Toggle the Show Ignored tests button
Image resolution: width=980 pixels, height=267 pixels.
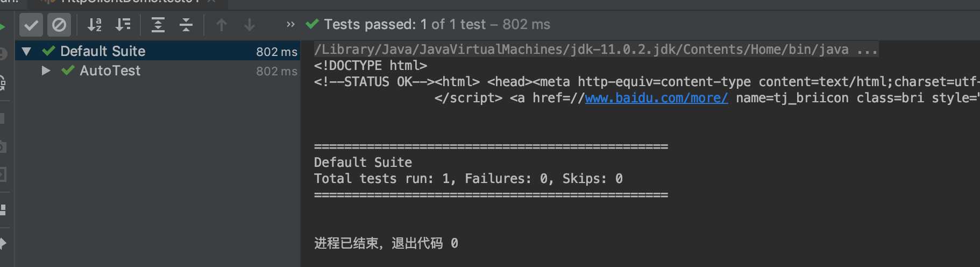tap(59, 25)
